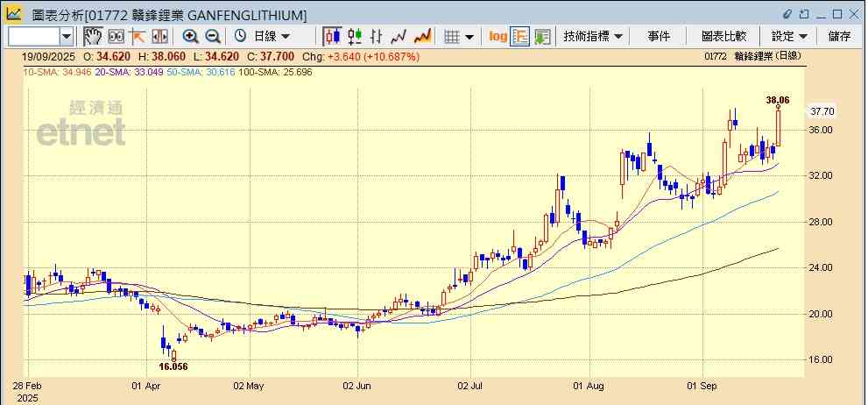Click the 02 Jul date axis label
Viewport: 868px width, 405px height.
470,386
